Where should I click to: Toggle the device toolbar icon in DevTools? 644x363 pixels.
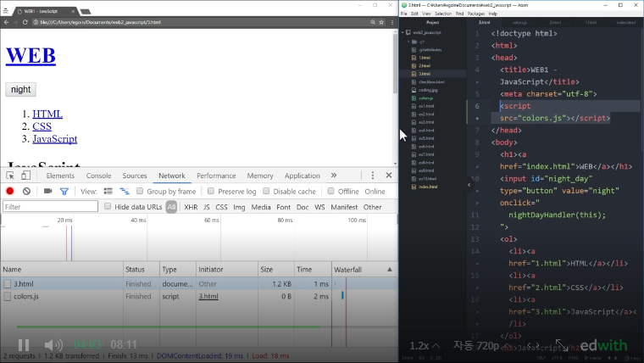tap(25, 176)
